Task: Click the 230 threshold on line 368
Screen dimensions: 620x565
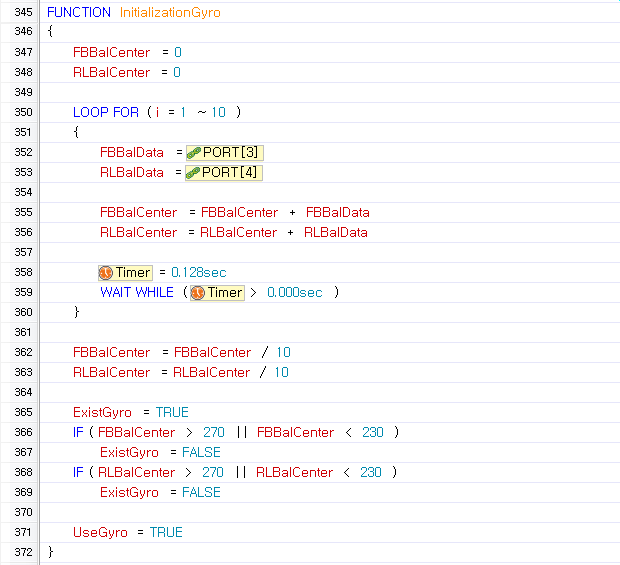Action: coord(370,472)
